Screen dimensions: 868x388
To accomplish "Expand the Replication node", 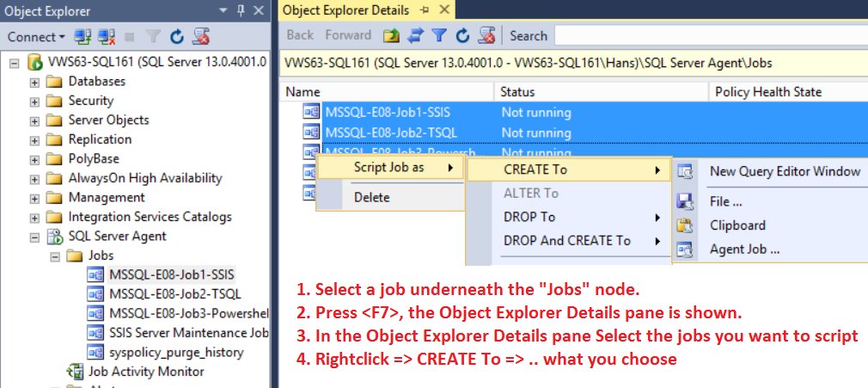I will (34, 140).
